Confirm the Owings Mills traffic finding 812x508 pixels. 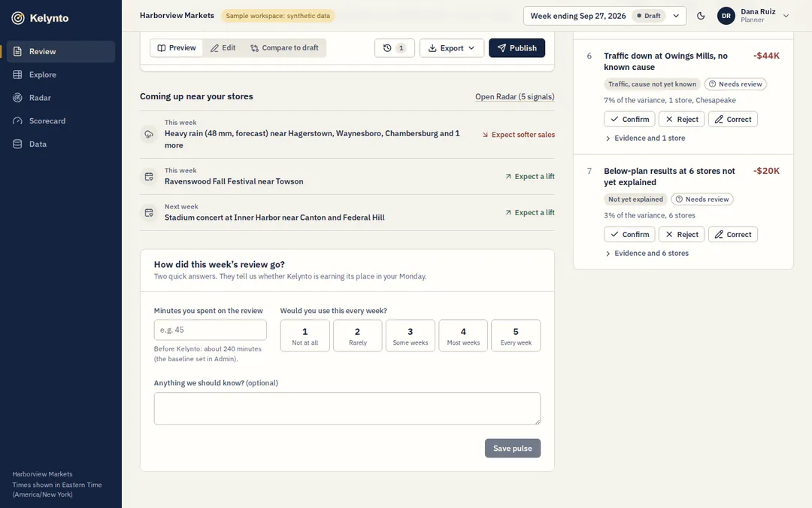pos(629,119)
